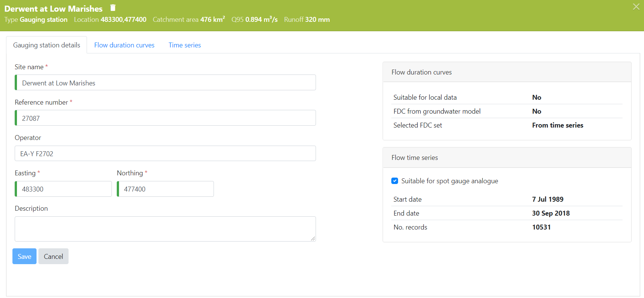Image resolution: width=644 pixels, height=298 pixels.
Task: Focus the empty Description text area
Action: pyautogui.click(x=165, y=228)
